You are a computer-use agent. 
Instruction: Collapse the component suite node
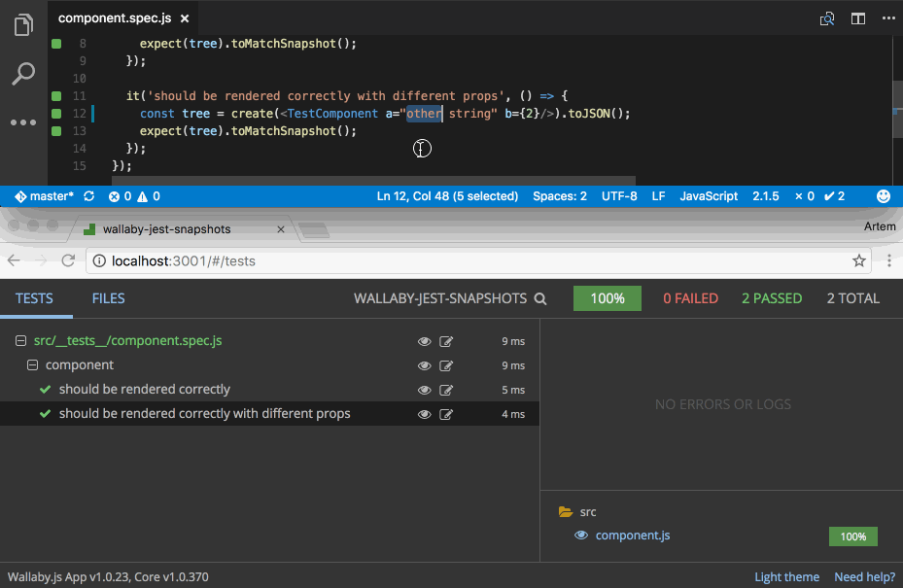point(33,365)
